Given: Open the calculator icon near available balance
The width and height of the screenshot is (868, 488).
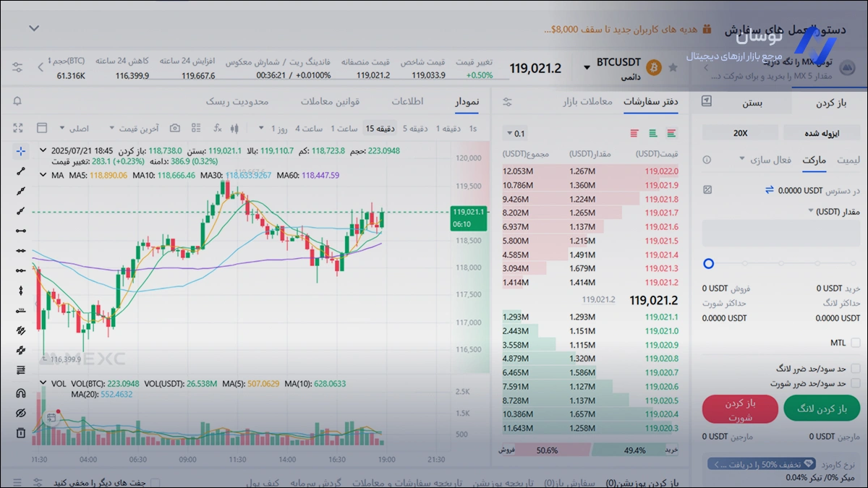Looking at the screenshot, I should [707, 189].
